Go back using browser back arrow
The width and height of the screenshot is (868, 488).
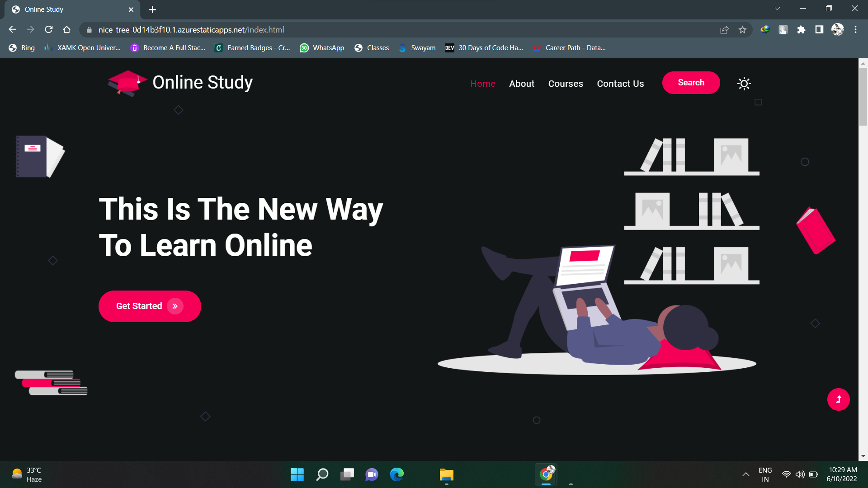click(x=12, y=30)
